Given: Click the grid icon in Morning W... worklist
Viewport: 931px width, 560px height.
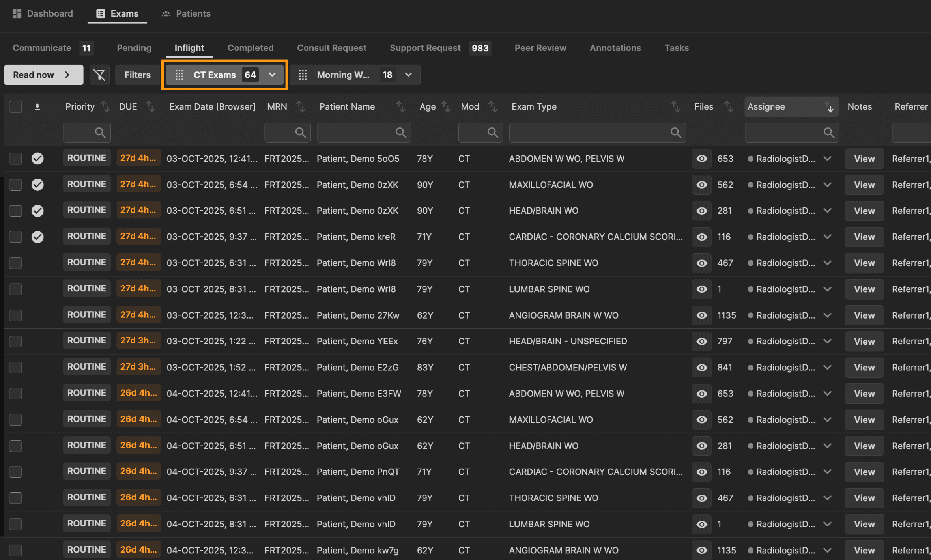Looking at the screenshot, I should (x=303, y=75).
